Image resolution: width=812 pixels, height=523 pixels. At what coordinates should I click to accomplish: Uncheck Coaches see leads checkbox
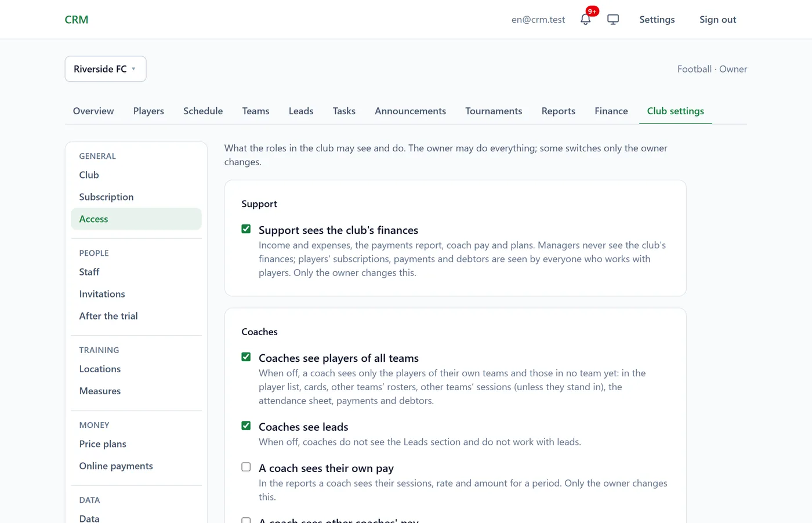pos(246,426)
